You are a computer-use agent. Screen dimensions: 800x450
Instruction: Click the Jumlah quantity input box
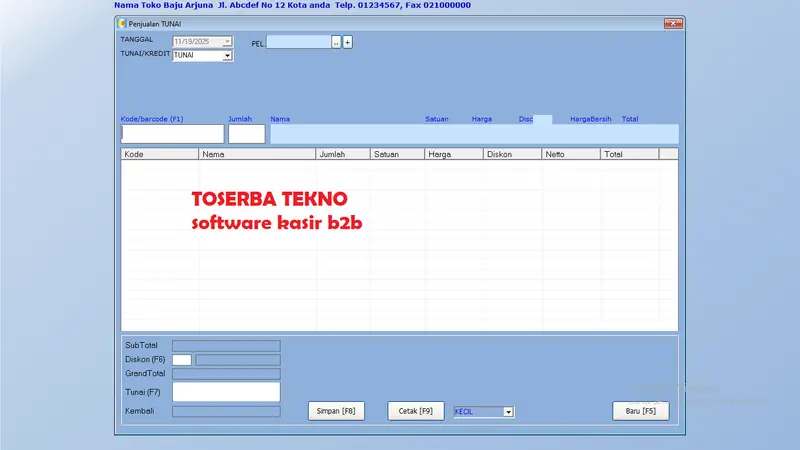pos(246,134)
